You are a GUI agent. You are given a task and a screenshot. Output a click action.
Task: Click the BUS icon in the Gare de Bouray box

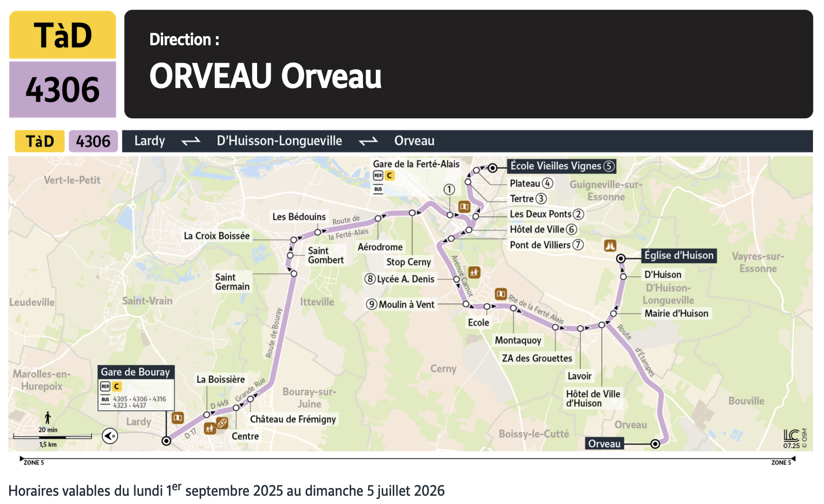105,400
